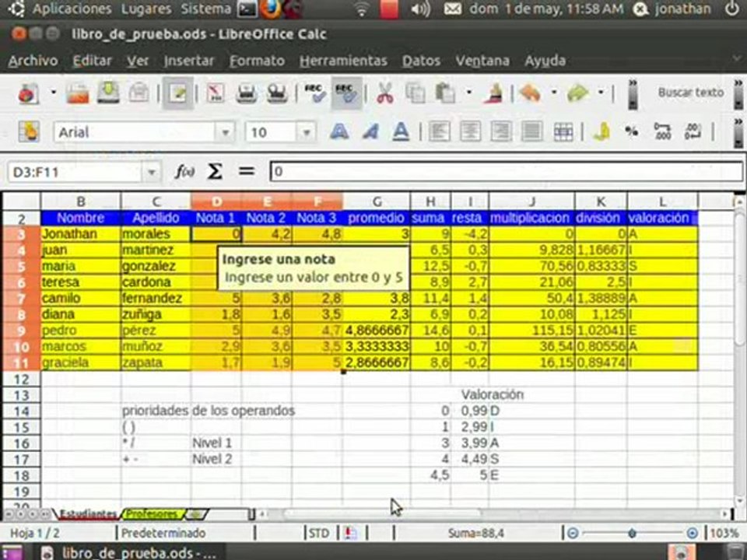Viewport: 747px width, 560px height.
Task: Open the Paste options dropdown arrow
Action: [469, 93]
